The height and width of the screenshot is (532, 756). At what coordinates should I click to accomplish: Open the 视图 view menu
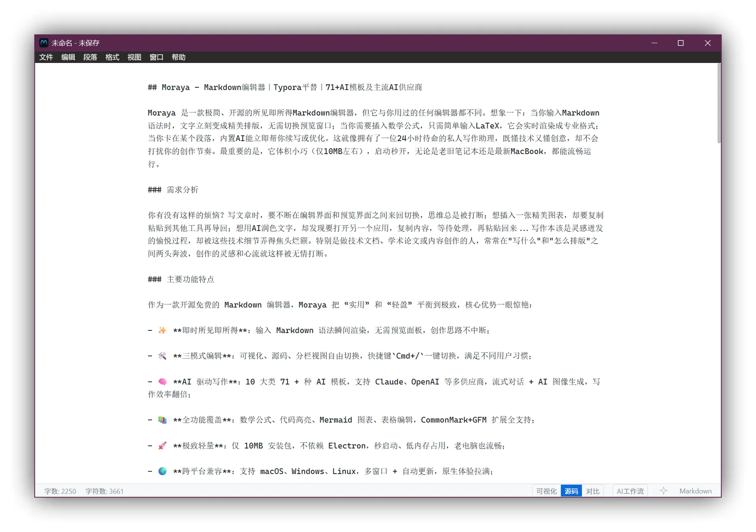tap(134, 57)
